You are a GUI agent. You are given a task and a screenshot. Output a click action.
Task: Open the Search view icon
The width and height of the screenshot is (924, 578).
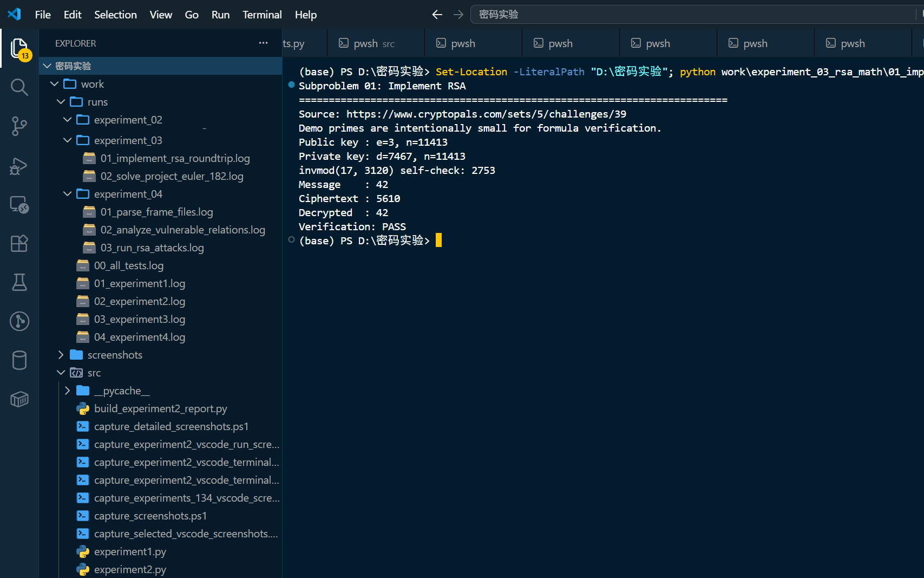pos(19,87)
